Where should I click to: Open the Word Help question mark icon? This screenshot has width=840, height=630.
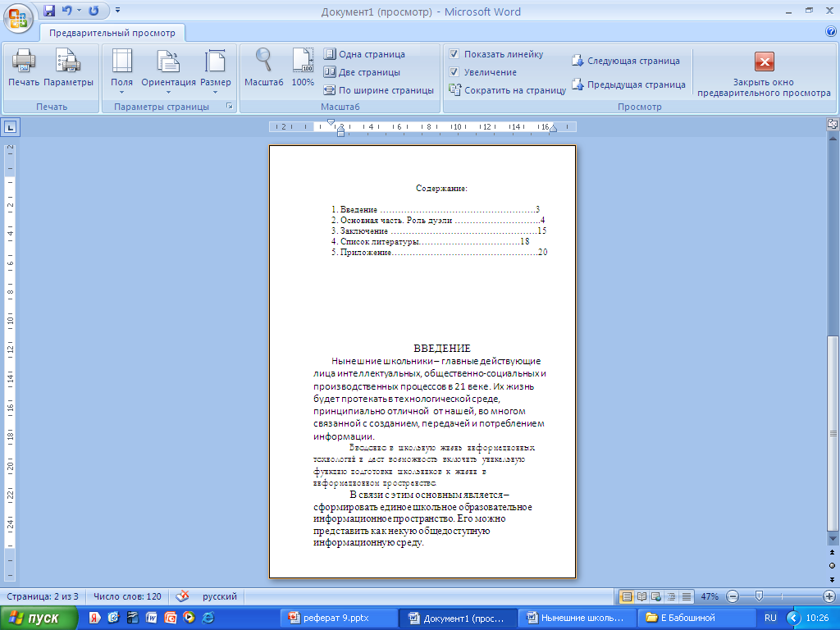point(830,32)
